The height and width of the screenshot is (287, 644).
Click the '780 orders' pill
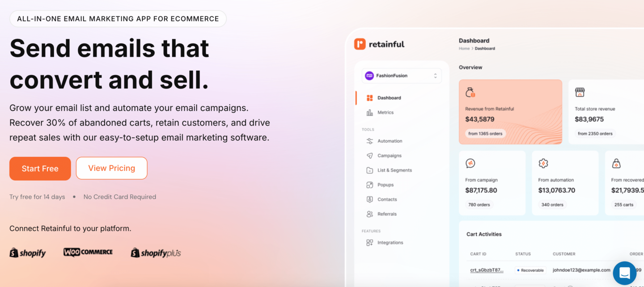[x=479, y=205]
